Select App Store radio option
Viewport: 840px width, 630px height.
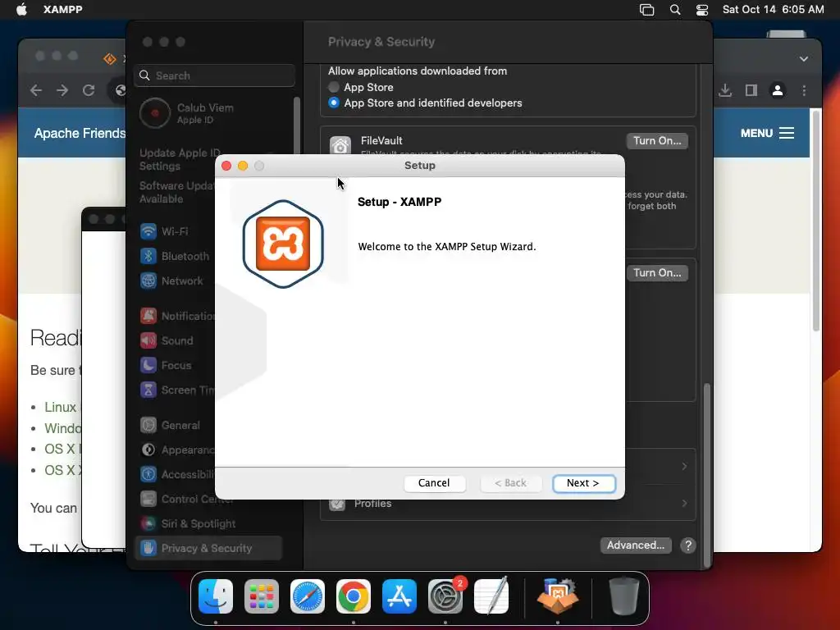coord(334,87)
